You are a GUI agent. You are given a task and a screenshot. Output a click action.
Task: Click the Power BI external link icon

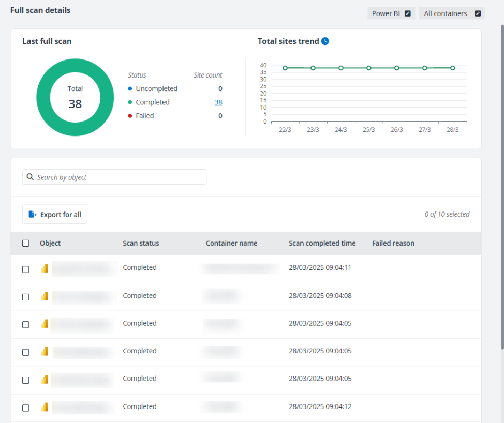pos(408,13)
